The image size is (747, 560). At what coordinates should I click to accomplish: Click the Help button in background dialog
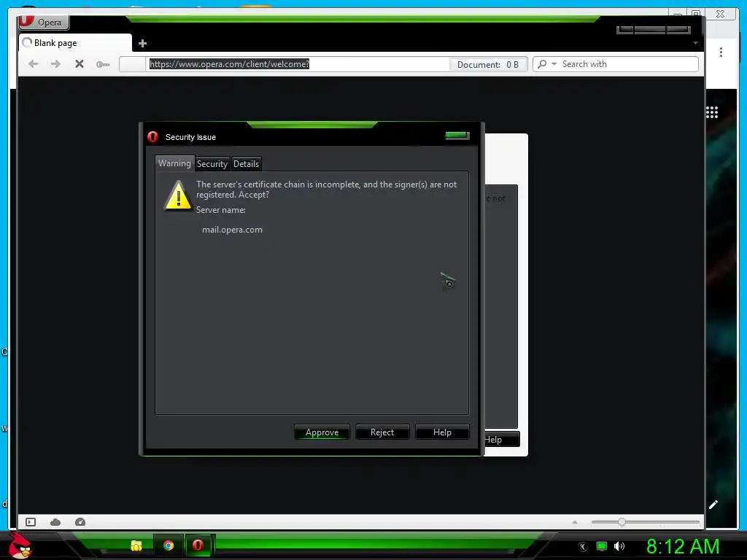(x=501, y=440)
